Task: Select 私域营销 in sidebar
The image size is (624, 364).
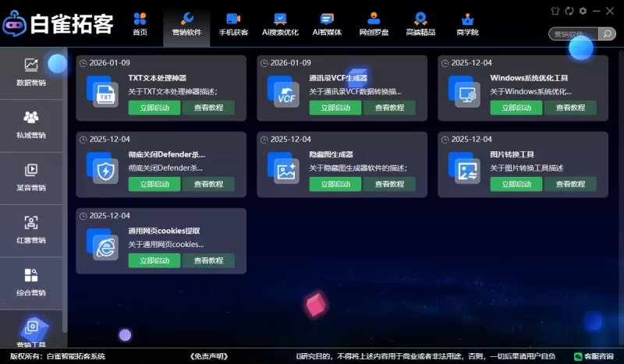Action: coord(31,125)
